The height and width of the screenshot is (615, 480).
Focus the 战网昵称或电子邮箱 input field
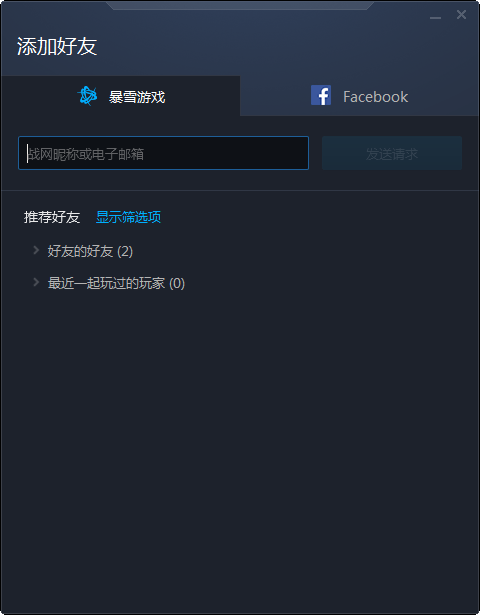pyautogui.click(x=164, y=153)
